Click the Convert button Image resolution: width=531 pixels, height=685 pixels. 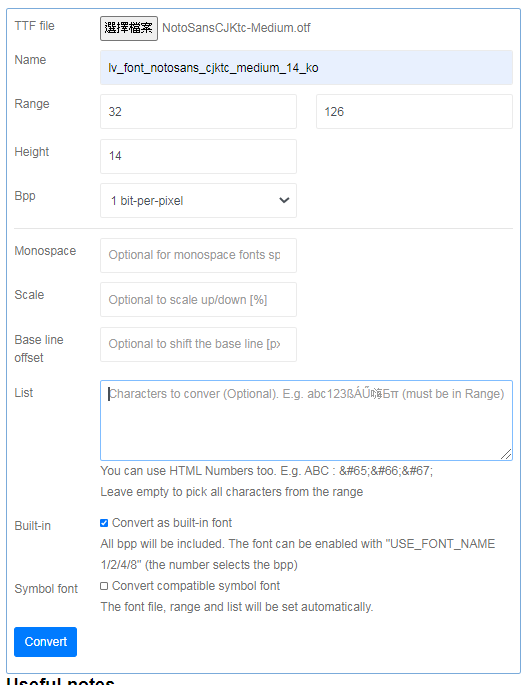click(x=45, y=642)
